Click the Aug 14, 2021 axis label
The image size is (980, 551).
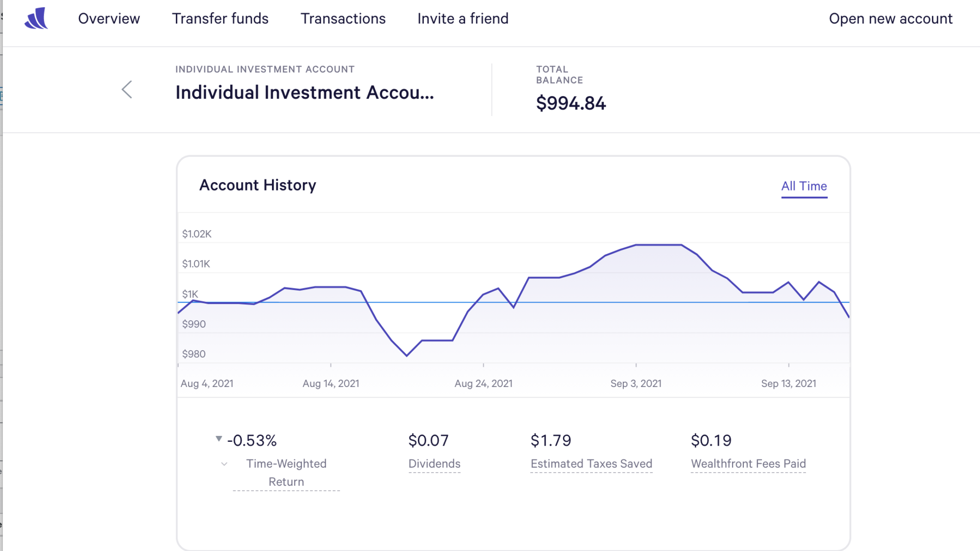tap(331, 383)
